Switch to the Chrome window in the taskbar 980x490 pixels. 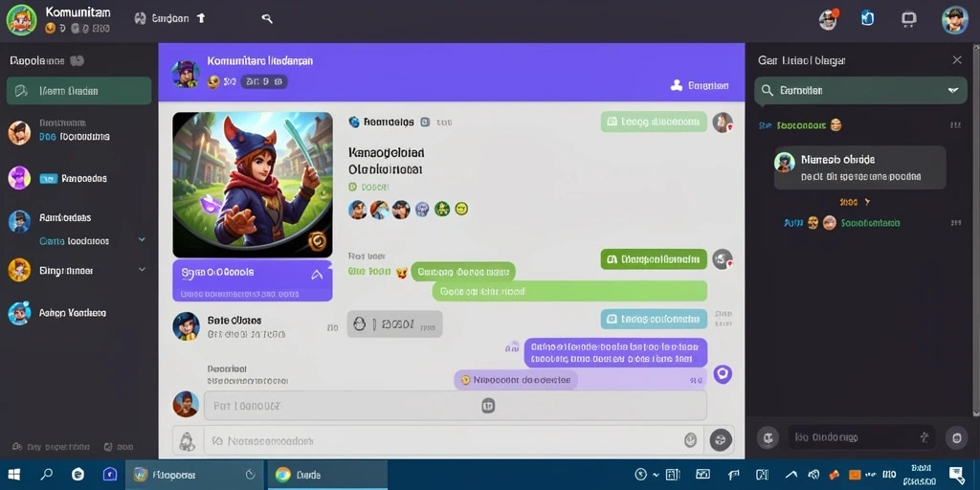pos(327,475)
